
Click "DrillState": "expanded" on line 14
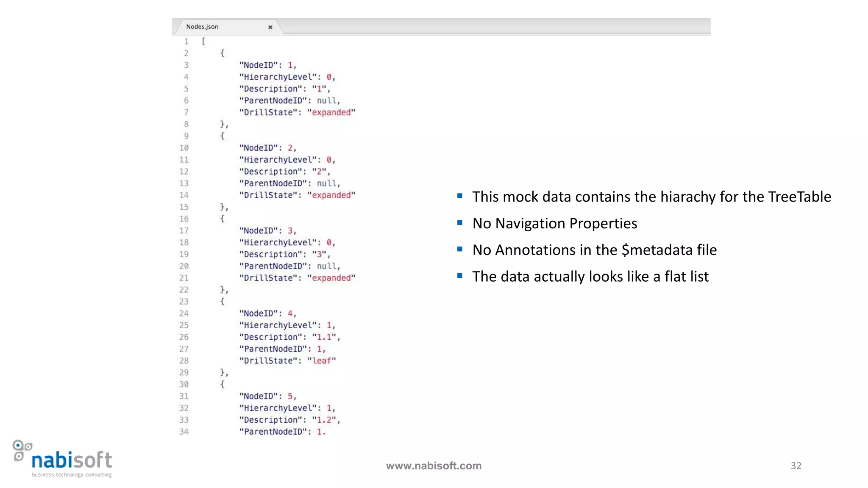coord(297,195)
